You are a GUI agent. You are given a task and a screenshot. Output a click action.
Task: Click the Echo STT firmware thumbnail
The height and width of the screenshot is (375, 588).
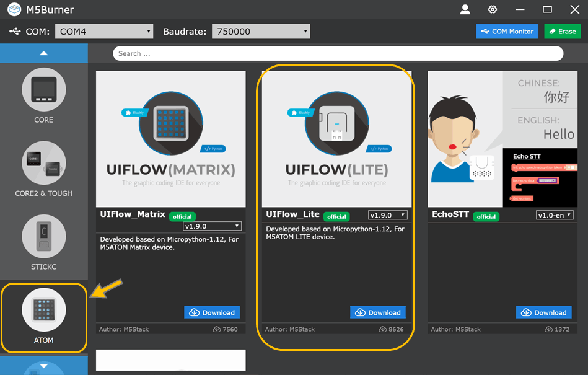[x=502, y=139]
